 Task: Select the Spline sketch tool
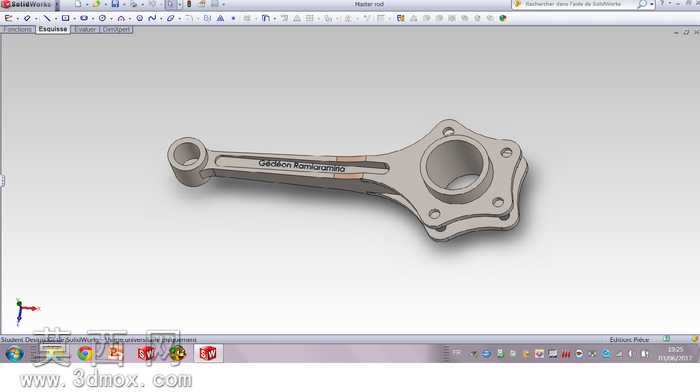pos(152,18)
